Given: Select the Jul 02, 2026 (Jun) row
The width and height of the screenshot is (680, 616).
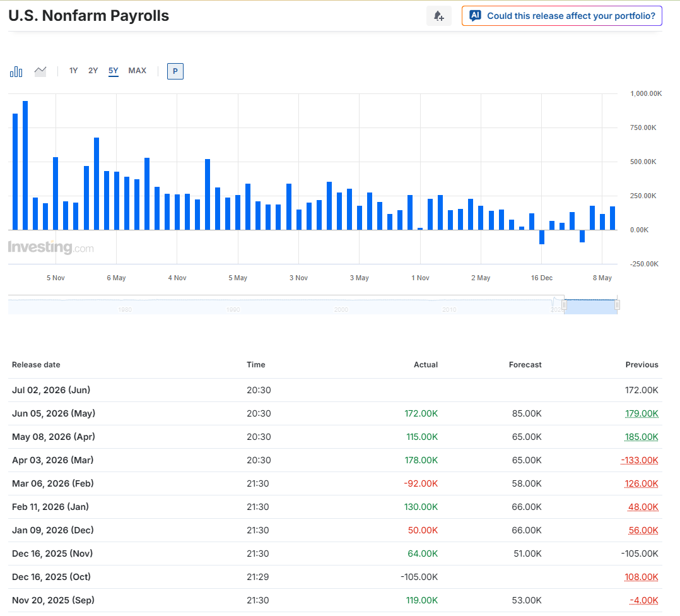Looking at the screenshot, I should [x=335, y=390].
